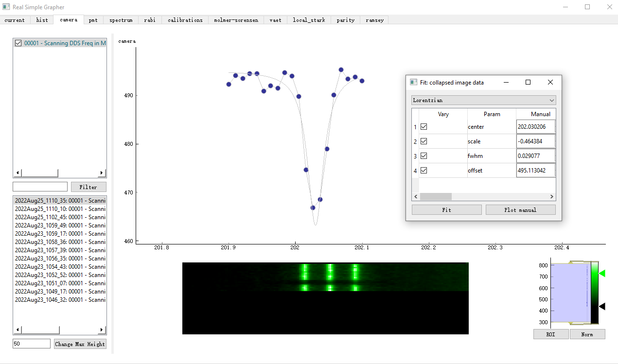Viewport: 618px width, 364px height.
Task: Click right arrow of top dataset list scrollbar
Action: [102, 173]
